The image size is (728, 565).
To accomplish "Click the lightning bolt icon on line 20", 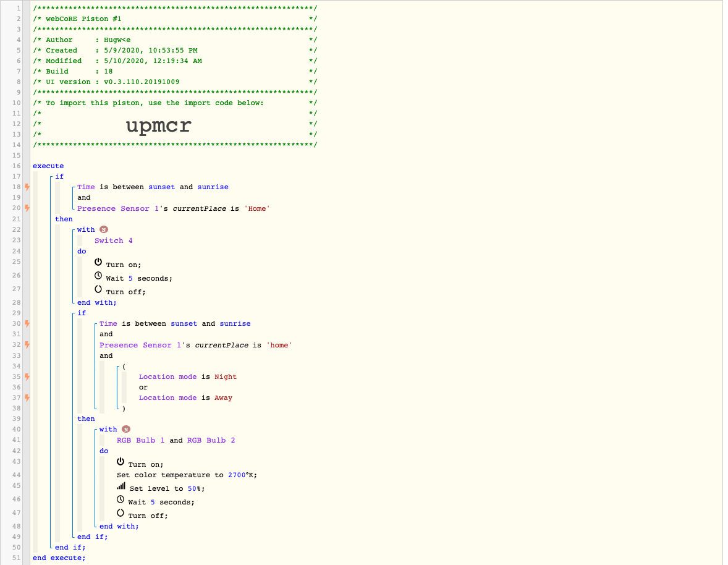I will pos(27,208).
